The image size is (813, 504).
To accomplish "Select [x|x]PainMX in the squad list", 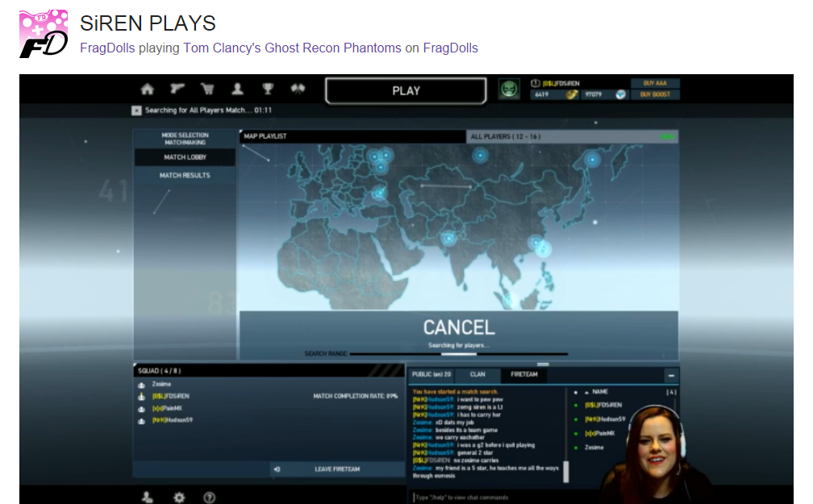I will [167, 409].
